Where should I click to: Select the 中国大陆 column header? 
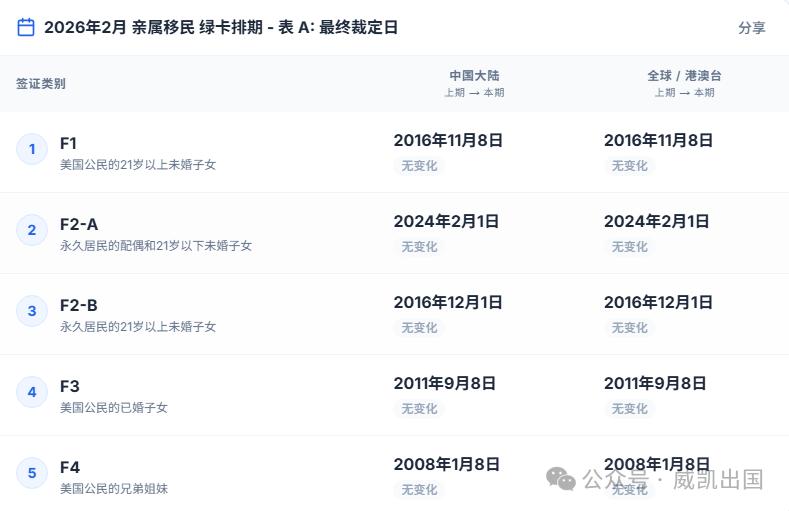[474, 76]
